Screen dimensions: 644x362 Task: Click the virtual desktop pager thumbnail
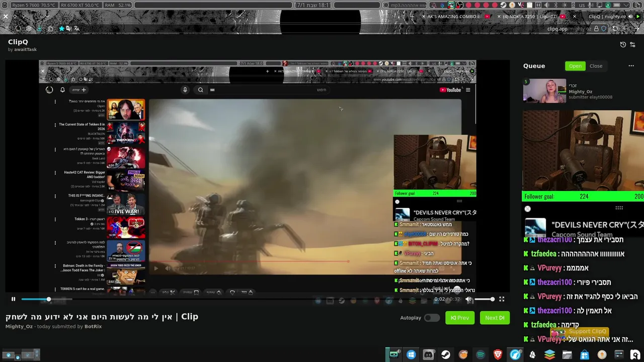coord(20,354)
